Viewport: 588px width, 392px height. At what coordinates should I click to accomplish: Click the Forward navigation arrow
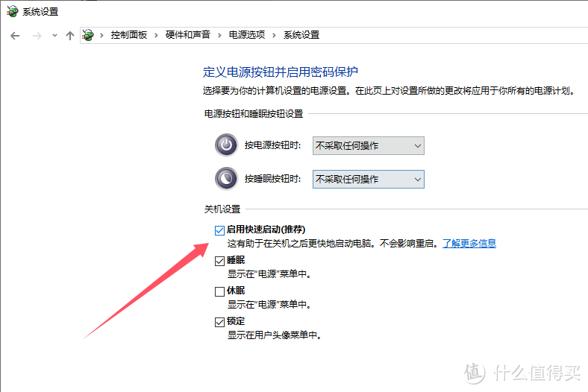[x=37, y=36]
